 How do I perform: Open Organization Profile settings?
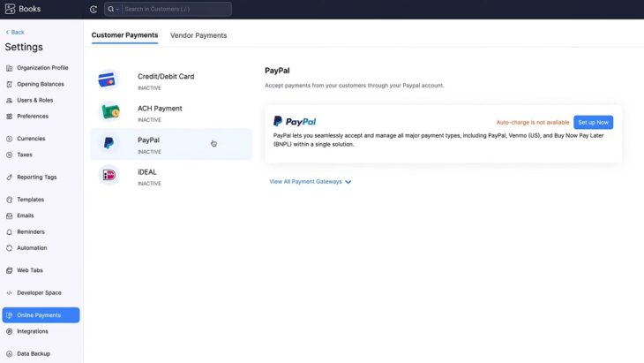click(41, 68)
